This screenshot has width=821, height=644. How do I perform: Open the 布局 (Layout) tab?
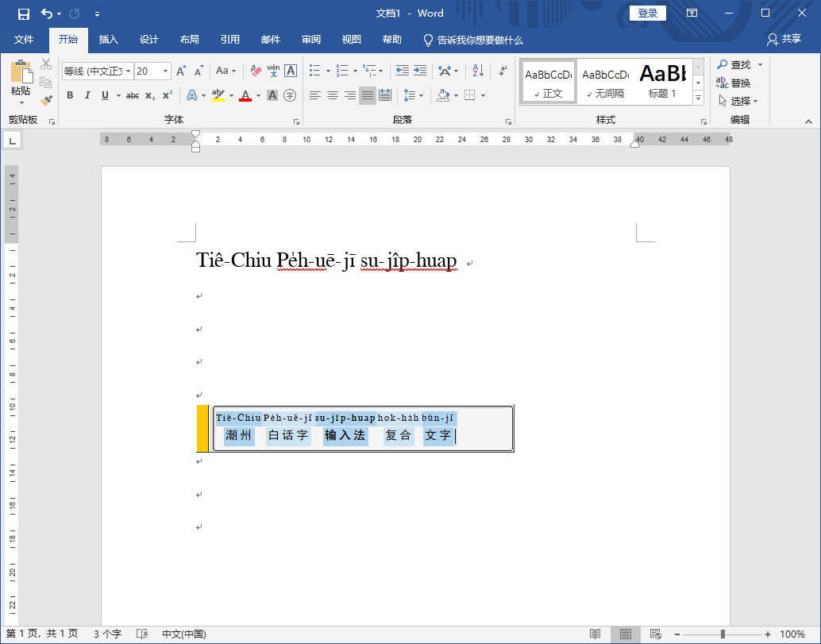click(189, 40)
